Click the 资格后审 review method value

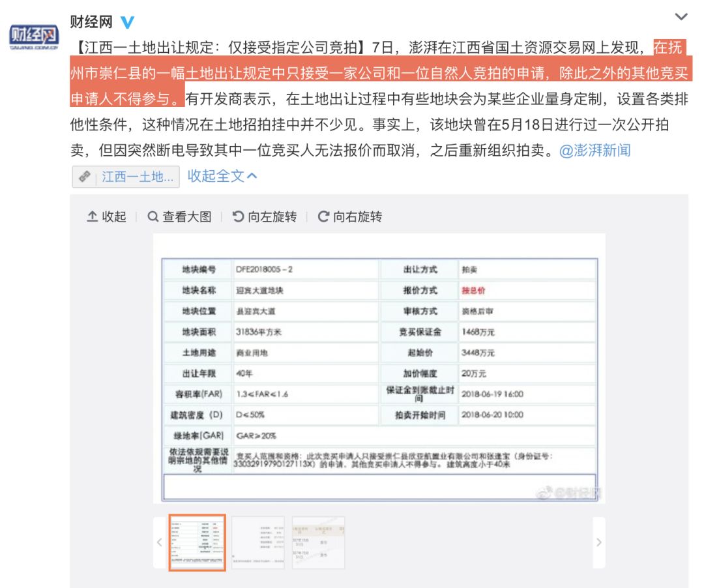pos(477,311)
